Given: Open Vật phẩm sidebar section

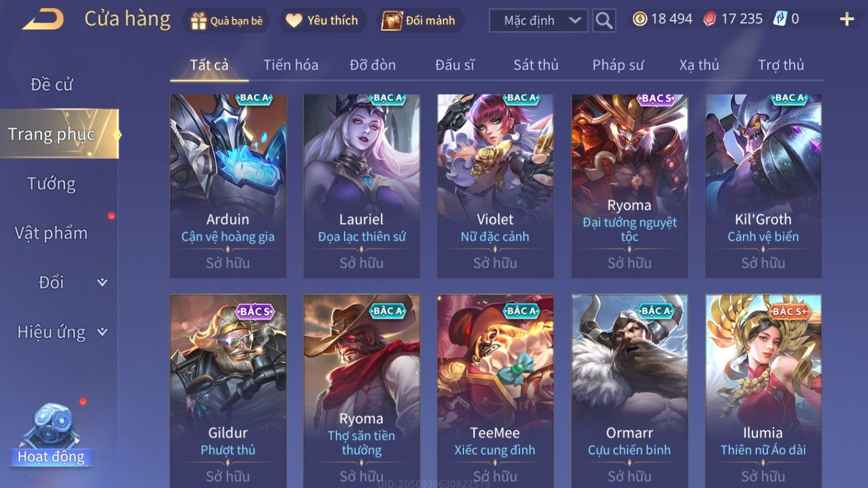Looking at the screenshot, I should 51,233.
